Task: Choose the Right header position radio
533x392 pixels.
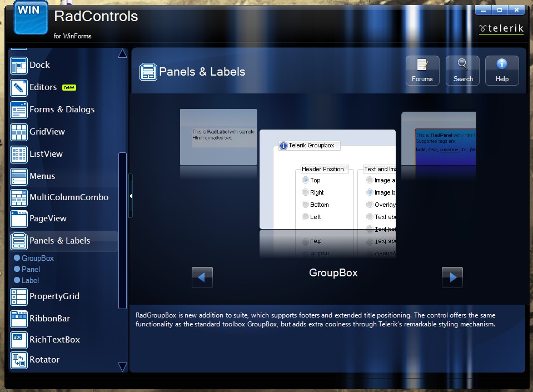Action: coord(305,192)
